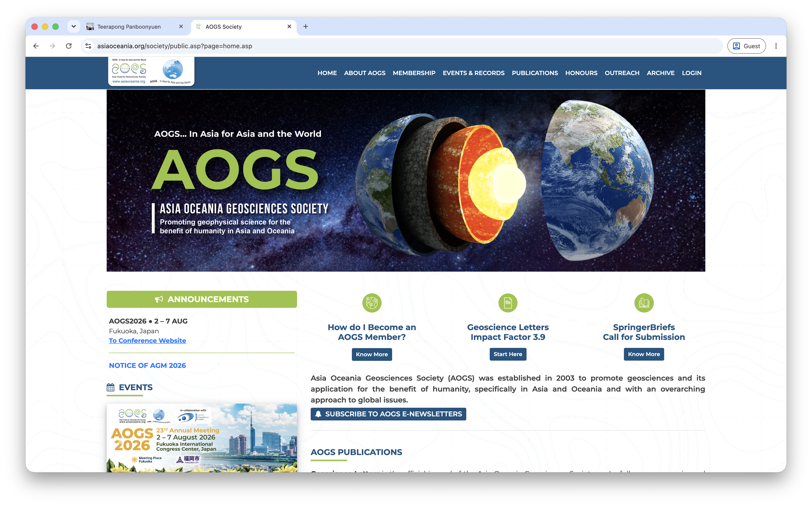
Task: Click SpringerBriefs Call for Submission heading
Action: click(644, 332)
